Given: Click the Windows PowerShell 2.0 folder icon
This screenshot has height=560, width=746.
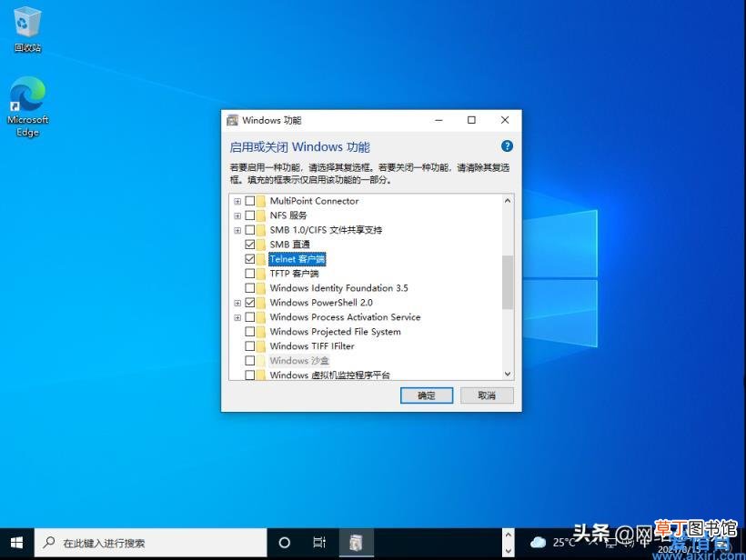Looking at the screenshot, I should click(x=261, y=303).
